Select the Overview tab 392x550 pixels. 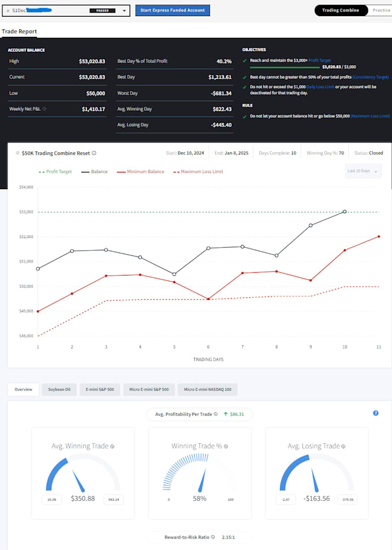24,389
